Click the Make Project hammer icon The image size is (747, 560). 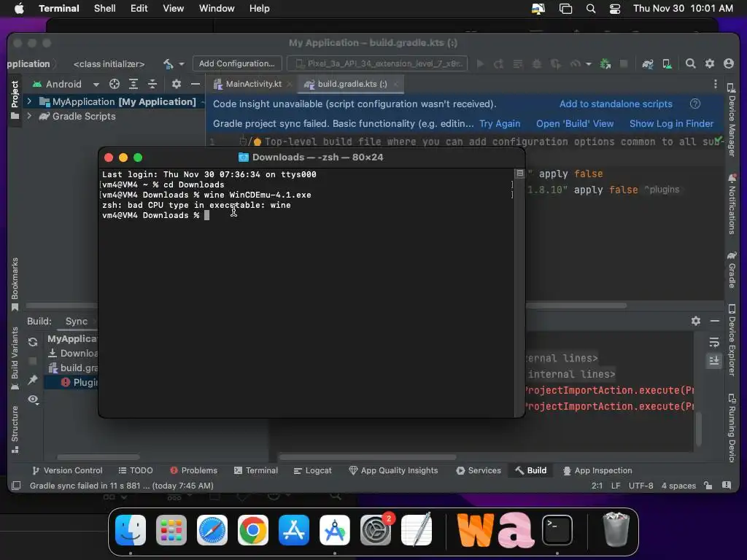[x=169, y=64]
